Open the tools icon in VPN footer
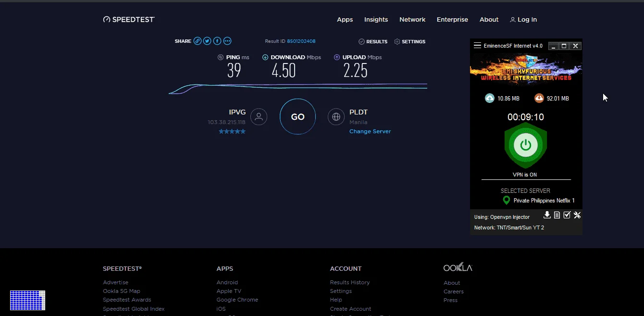Image resolution: width=644 pixels, height=316 pixels. pos(577,215)
